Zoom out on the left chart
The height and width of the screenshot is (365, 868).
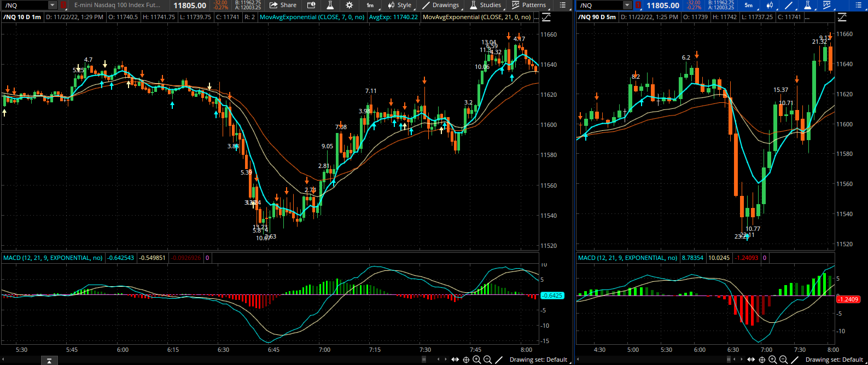pyautogui.click(x=487, y=360)
